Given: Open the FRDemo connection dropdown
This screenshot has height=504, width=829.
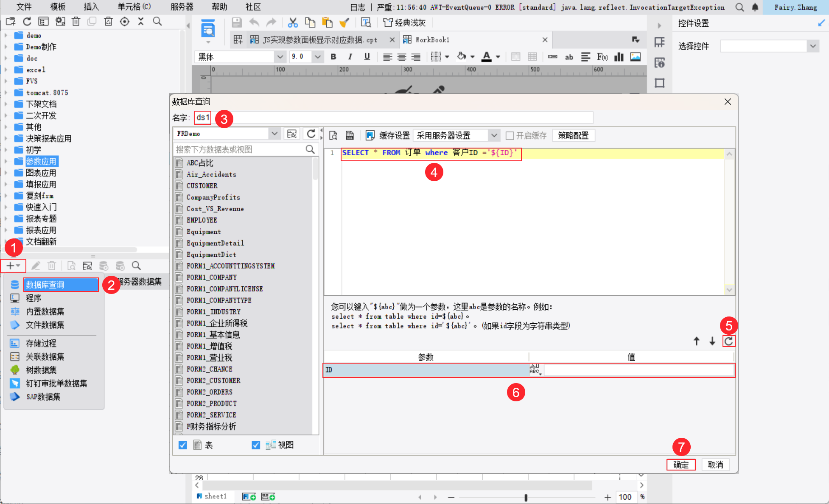Looking at the screenshot, I should coord(274,134).
